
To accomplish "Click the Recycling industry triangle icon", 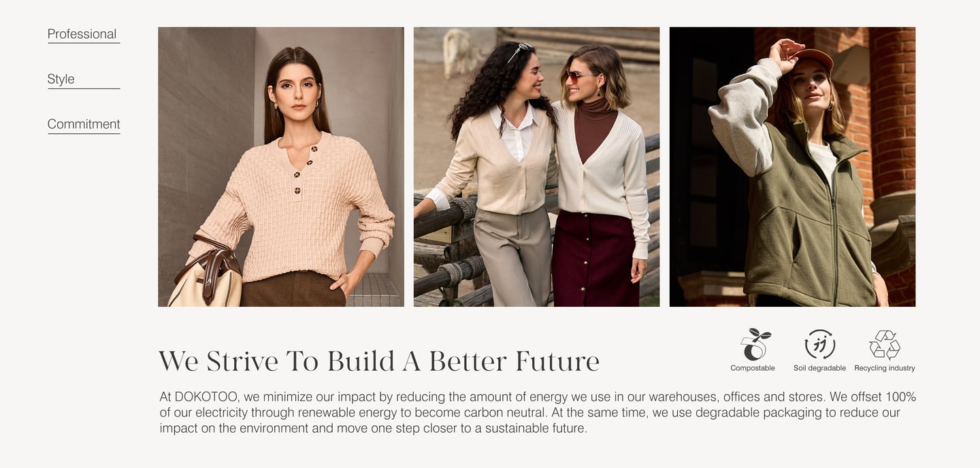I will point(885,345).
